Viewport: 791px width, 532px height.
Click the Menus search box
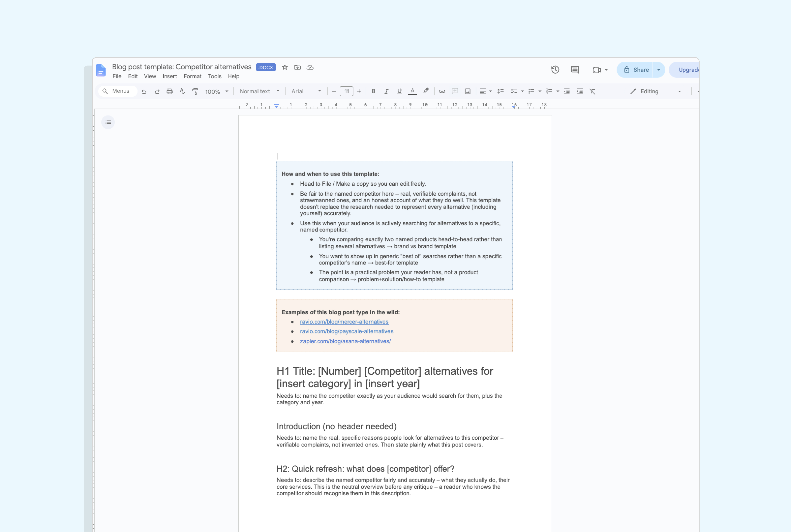(x=118, y=91)
